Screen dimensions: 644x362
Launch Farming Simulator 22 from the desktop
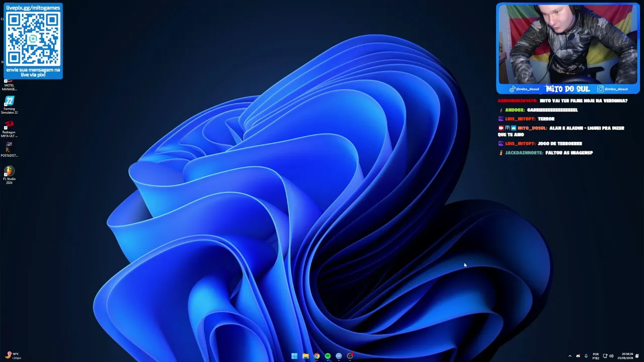coord(9,105)
